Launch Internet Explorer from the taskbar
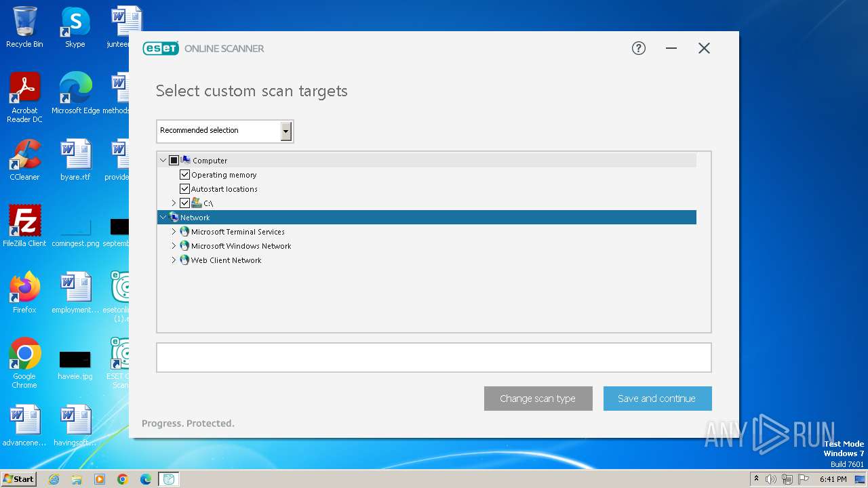 point(54,479)
